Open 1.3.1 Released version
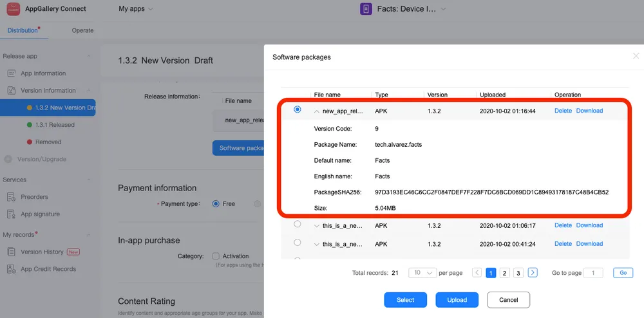 [x=55, y=125]
